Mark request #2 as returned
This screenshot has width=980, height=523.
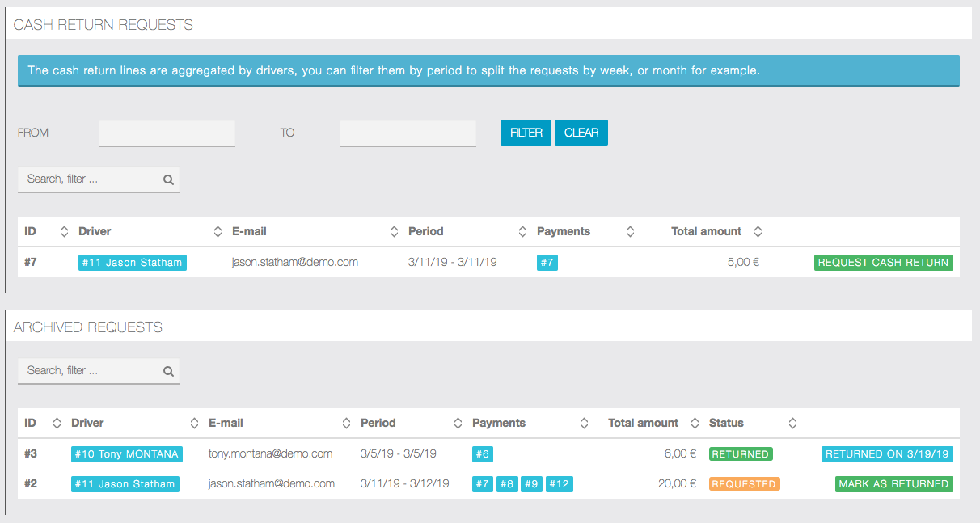coord(893,484)
